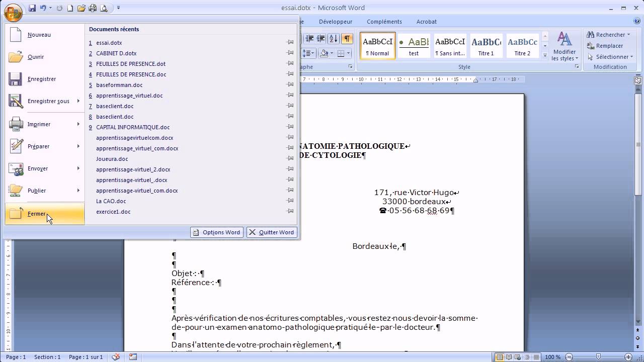This screenshot has height=362, width=644.
Task: Pin essai.dotx to recent documents list
Action: [290, 43]
